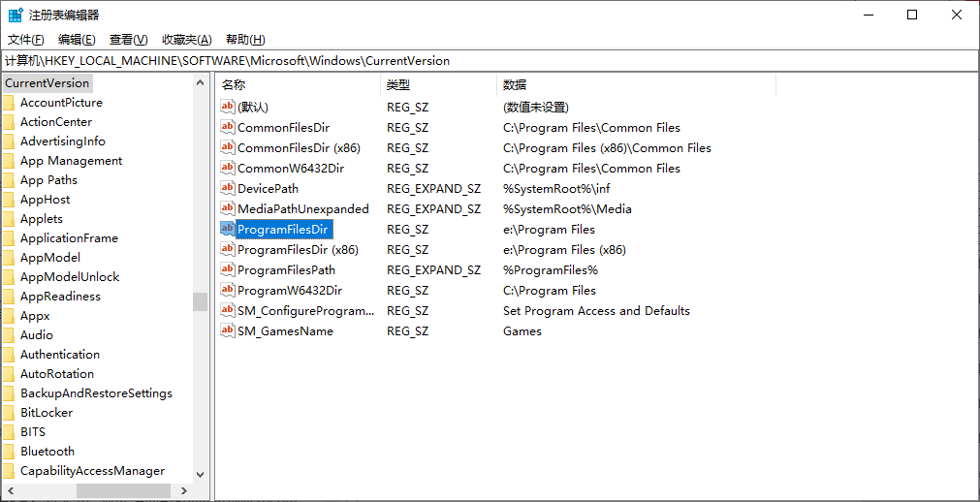Select the MediaPathUnexpanded value name

[303, 208]
